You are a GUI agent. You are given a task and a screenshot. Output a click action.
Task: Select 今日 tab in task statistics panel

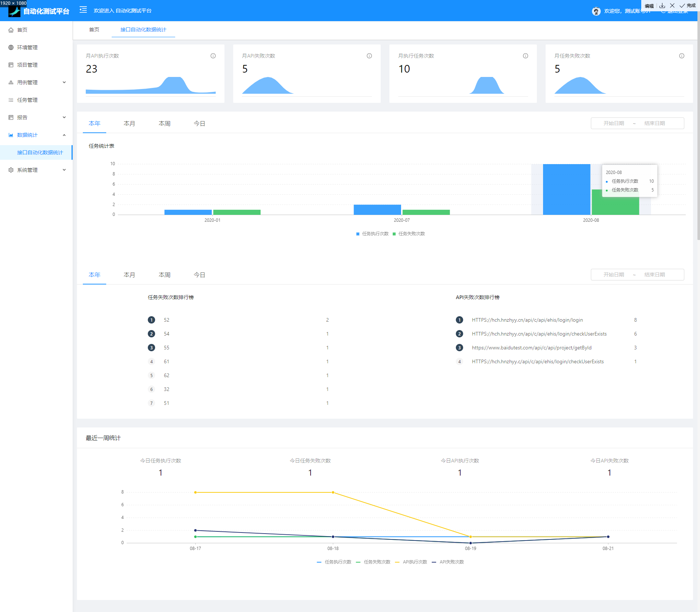pos(200,124)
